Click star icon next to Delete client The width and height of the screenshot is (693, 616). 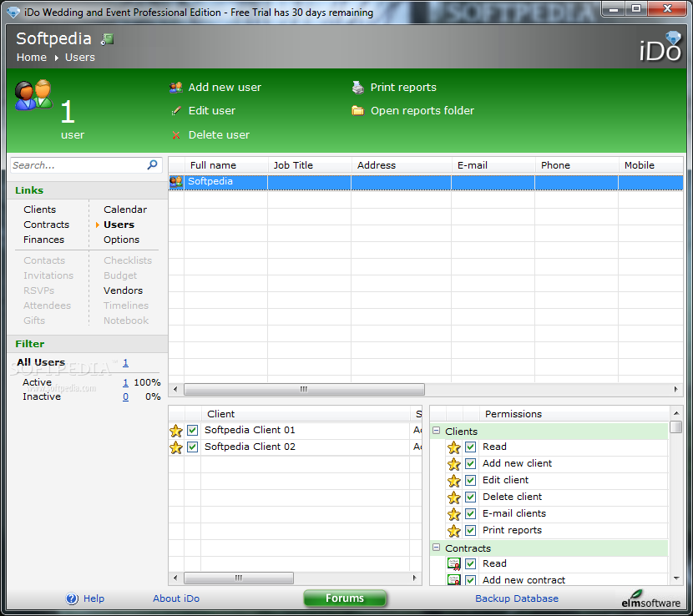[454, 497]
